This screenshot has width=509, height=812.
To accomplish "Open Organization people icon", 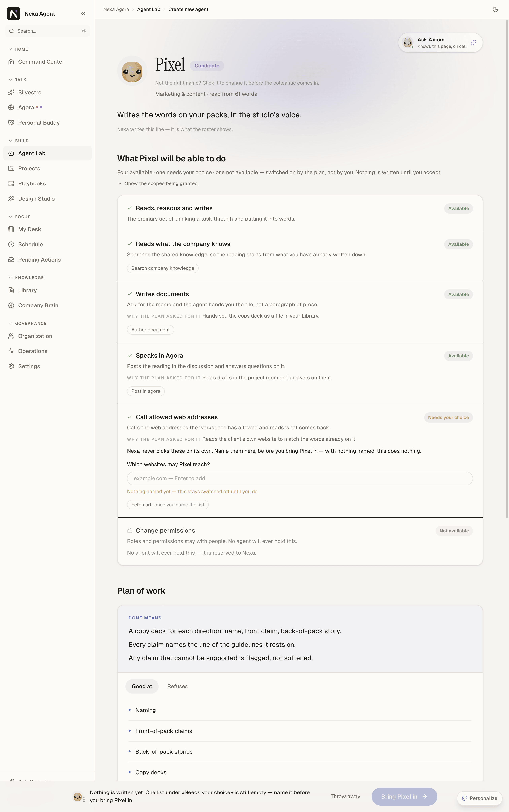I will [11, 336].
